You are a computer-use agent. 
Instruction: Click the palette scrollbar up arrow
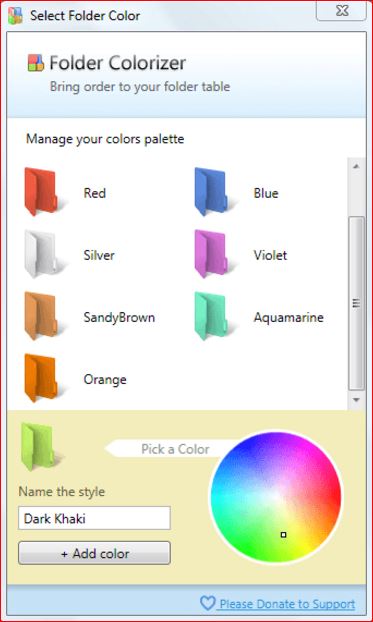(356, 167)
